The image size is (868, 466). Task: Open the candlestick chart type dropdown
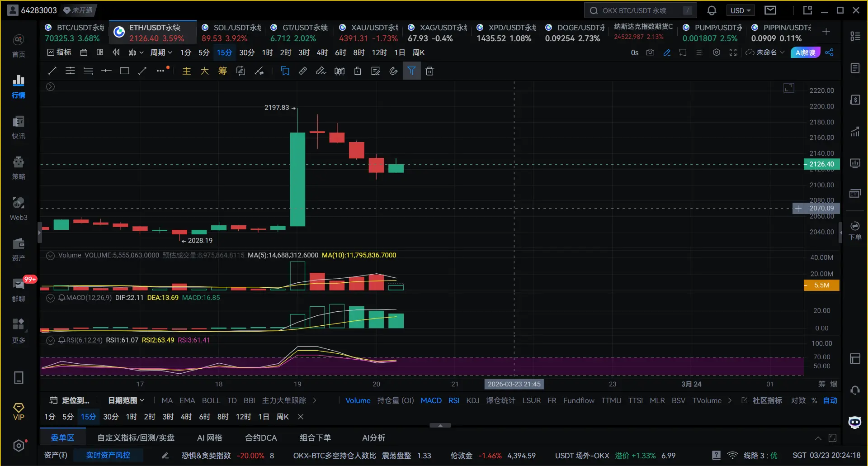coord(136,52)
